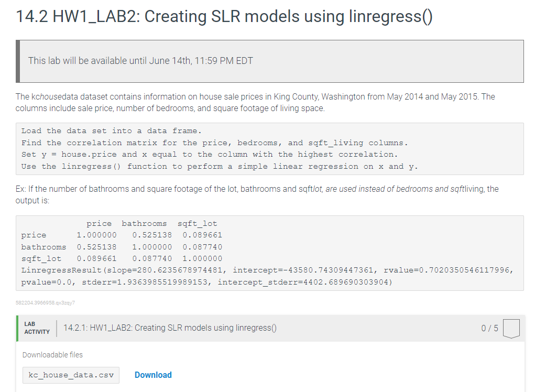Screen dimensions: 535x392
Task: Click the LAB ACTIVITY label badge
Action: pos(36,328)
